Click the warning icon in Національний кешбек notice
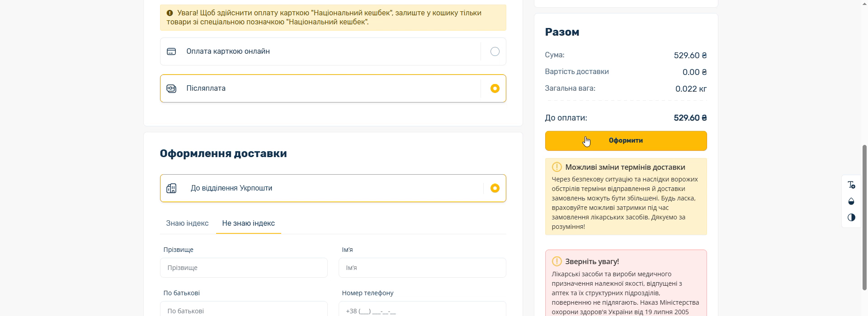The width and height of the screenshot is (868, 316). coord(170,13)
